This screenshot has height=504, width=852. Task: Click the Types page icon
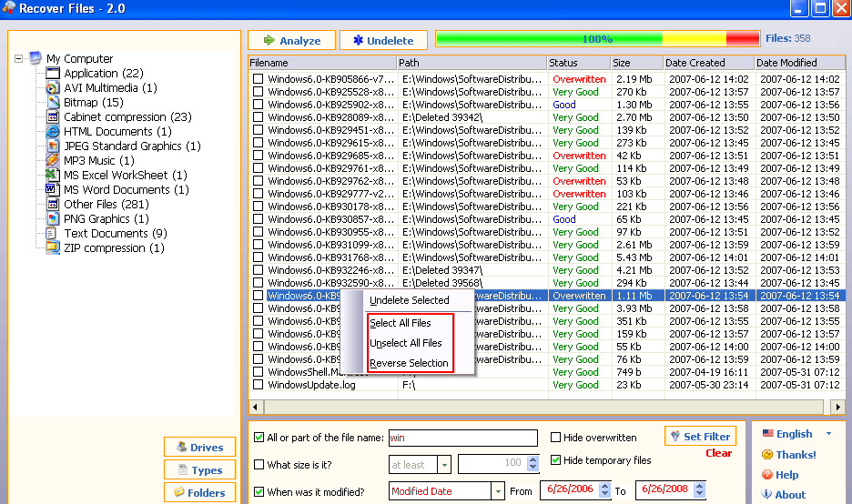183,469
